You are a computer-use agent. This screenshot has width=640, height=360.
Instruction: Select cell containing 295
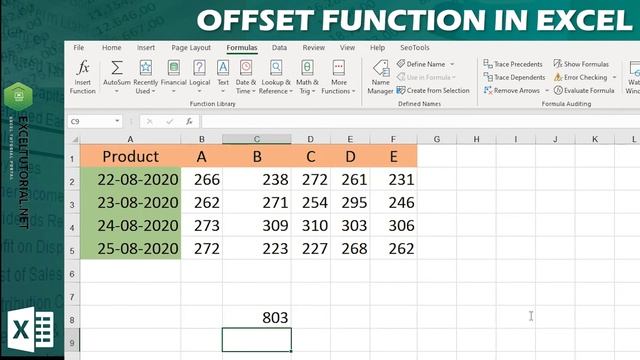point(350,202)
